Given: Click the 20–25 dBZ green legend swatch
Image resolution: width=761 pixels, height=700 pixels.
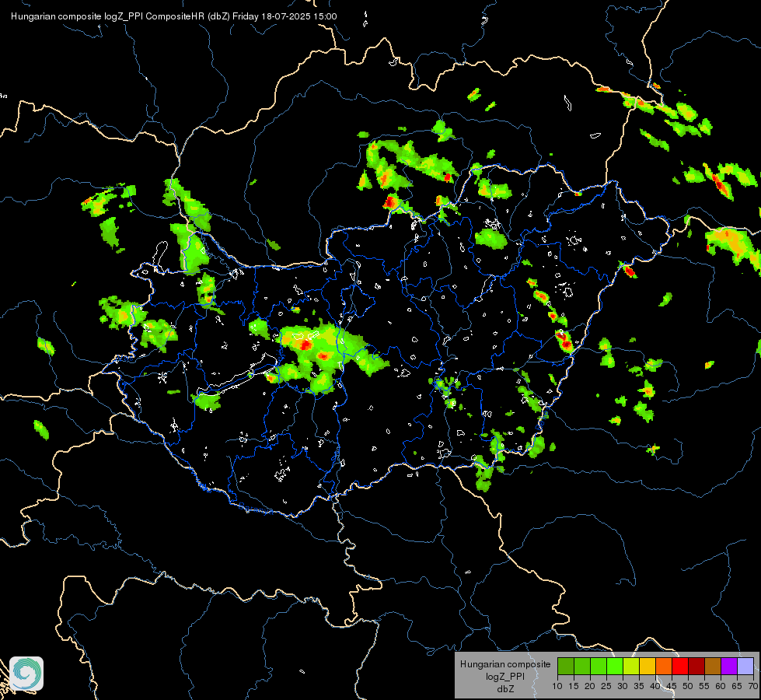Looking at the screenshot, I should point(599,666).
